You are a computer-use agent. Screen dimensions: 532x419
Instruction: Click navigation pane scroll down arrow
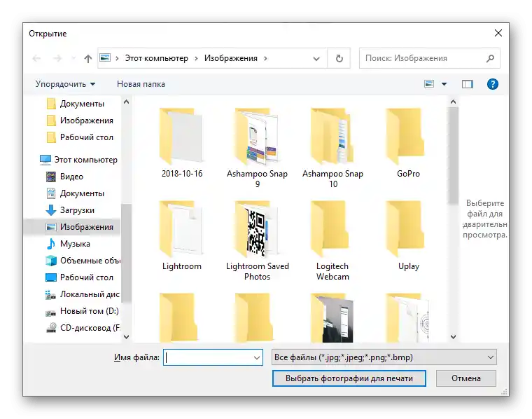pos(126,337)
